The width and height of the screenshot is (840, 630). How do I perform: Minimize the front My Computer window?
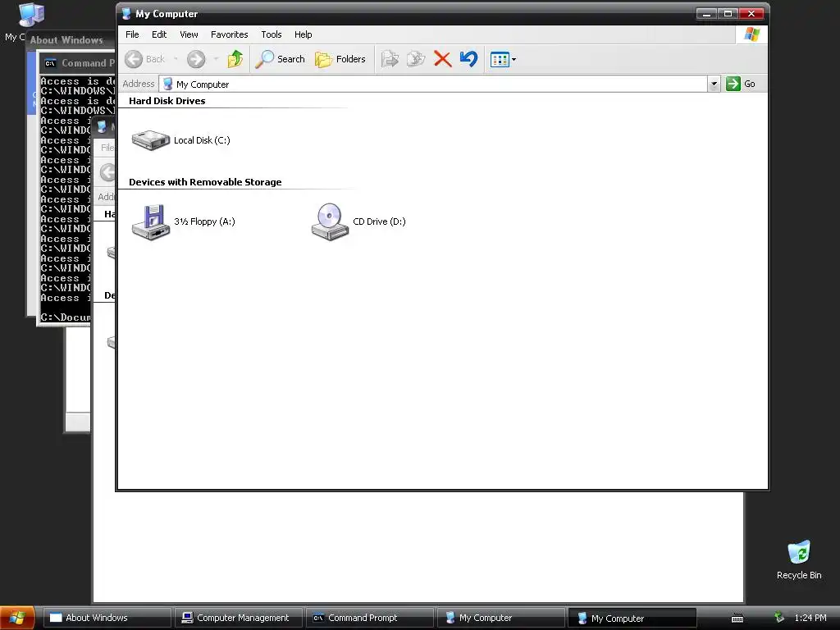tap(706, 14)
